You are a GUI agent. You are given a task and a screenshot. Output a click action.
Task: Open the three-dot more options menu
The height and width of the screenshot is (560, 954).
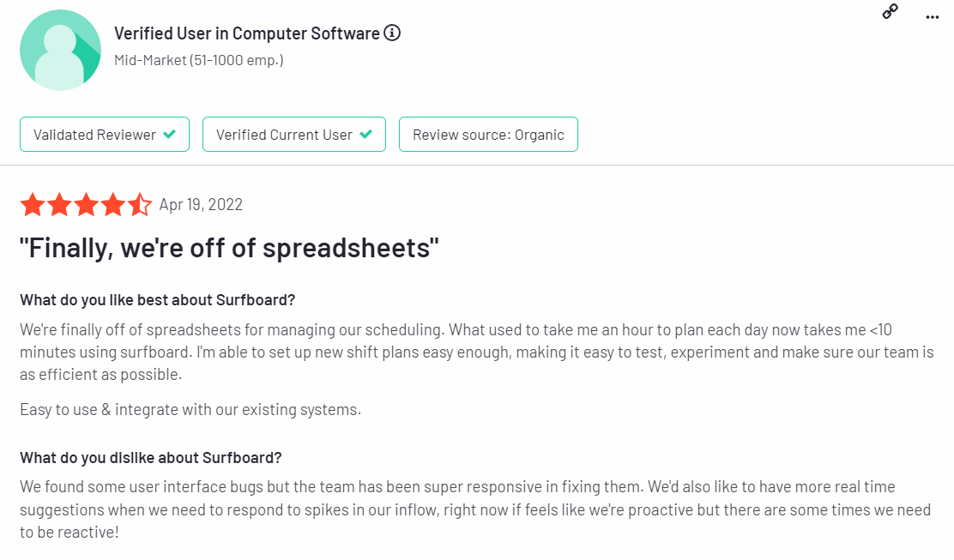click(x=932, y=17)
